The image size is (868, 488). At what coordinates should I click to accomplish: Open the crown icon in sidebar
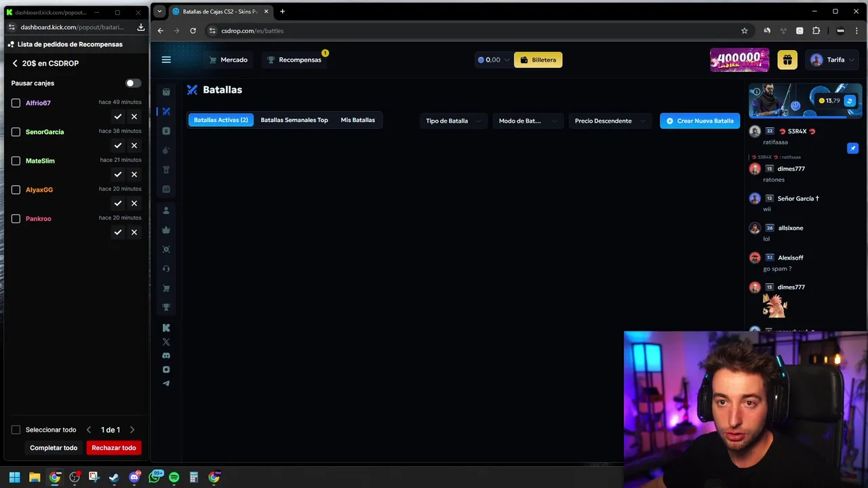pos(166,230)
